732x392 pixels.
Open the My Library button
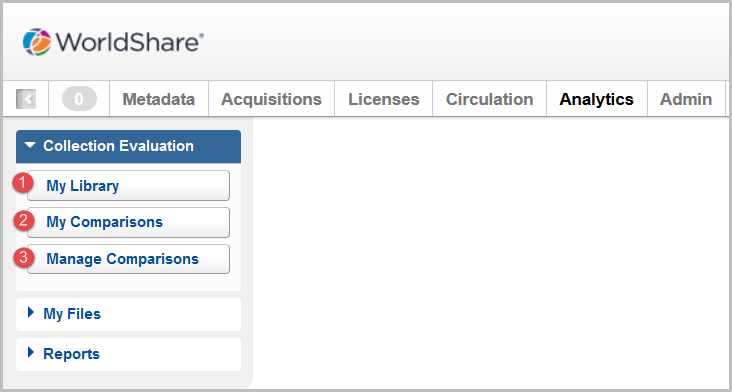point(128,186)
